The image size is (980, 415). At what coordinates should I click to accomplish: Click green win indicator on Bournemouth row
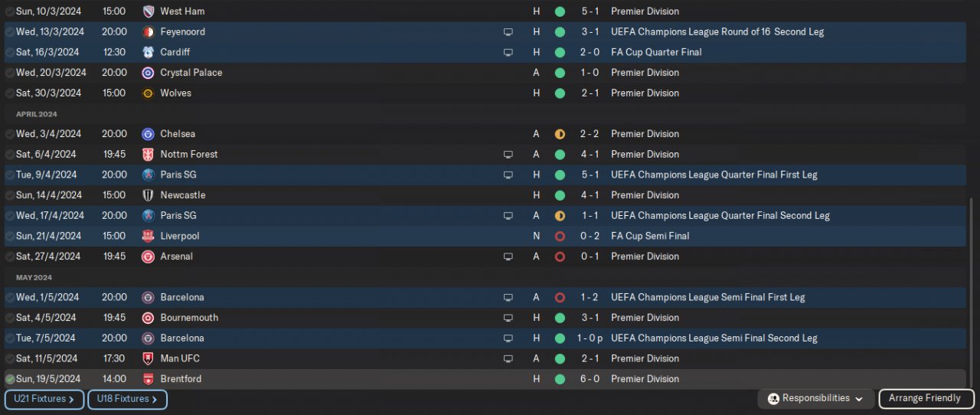[560, 318]
